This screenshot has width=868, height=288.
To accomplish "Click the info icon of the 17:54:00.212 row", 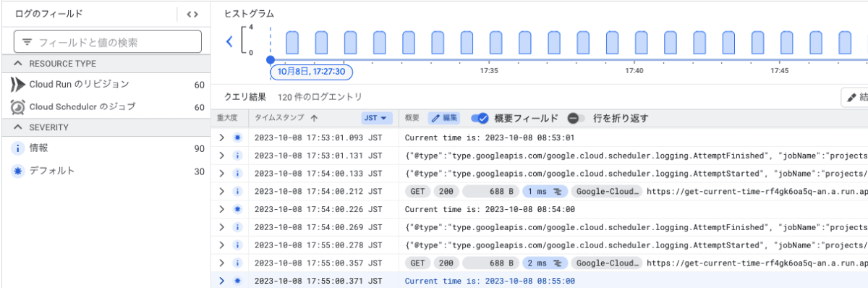I will 237,191.
